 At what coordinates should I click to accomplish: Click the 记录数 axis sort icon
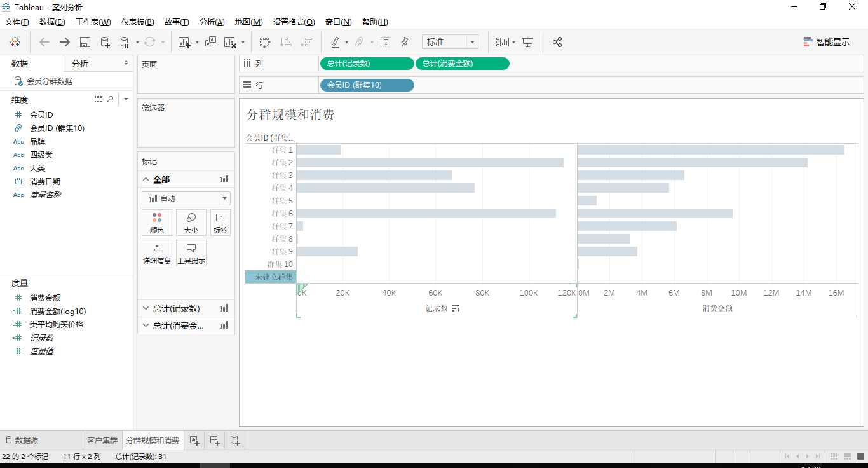(456, 308)
